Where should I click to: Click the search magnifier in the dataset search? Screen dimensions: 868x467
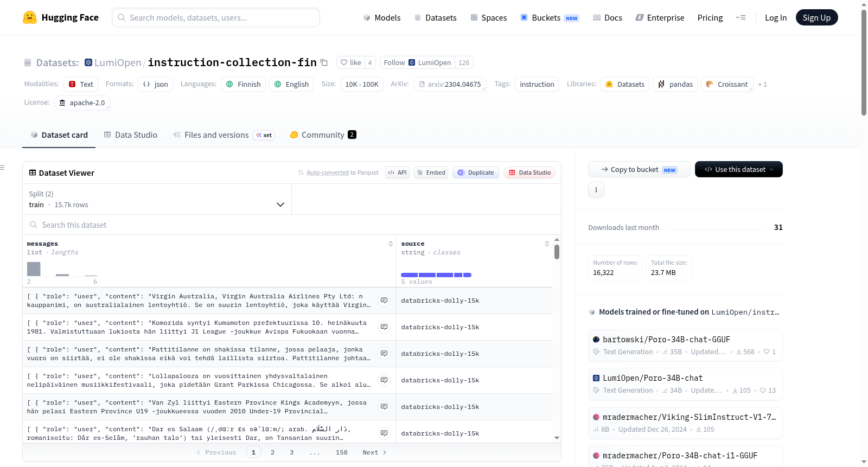click(x=34, y=225)
